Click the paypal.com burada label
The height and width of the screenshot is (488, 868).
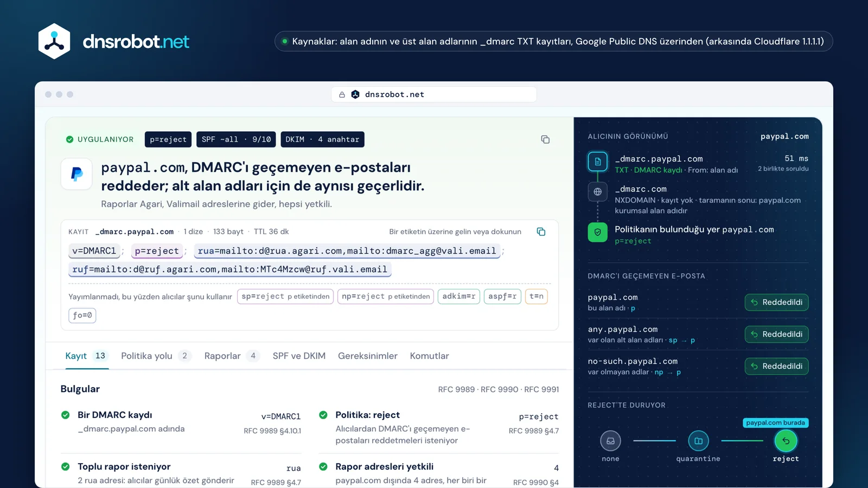(775, 422)
